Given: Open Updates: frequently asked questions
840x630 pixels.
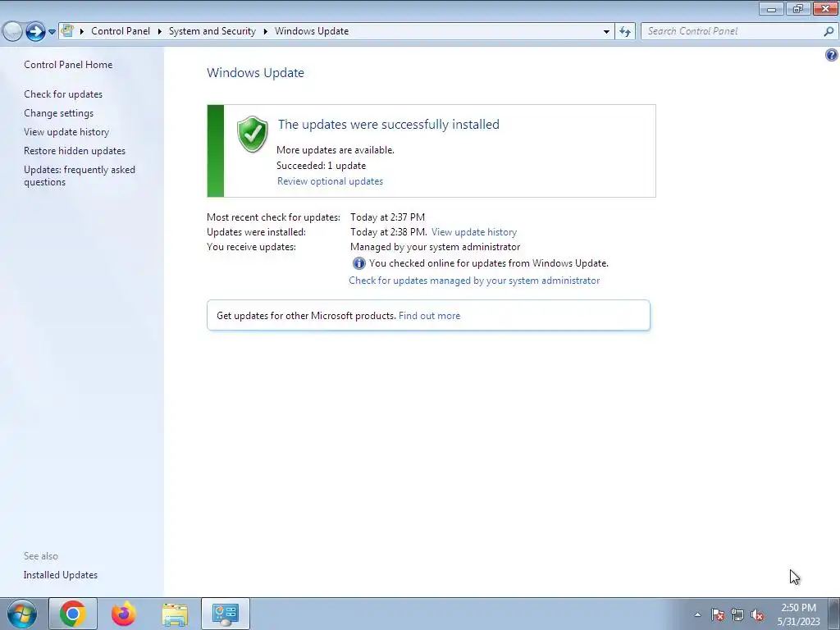Looking at the screenshot, I should [80, 176].
